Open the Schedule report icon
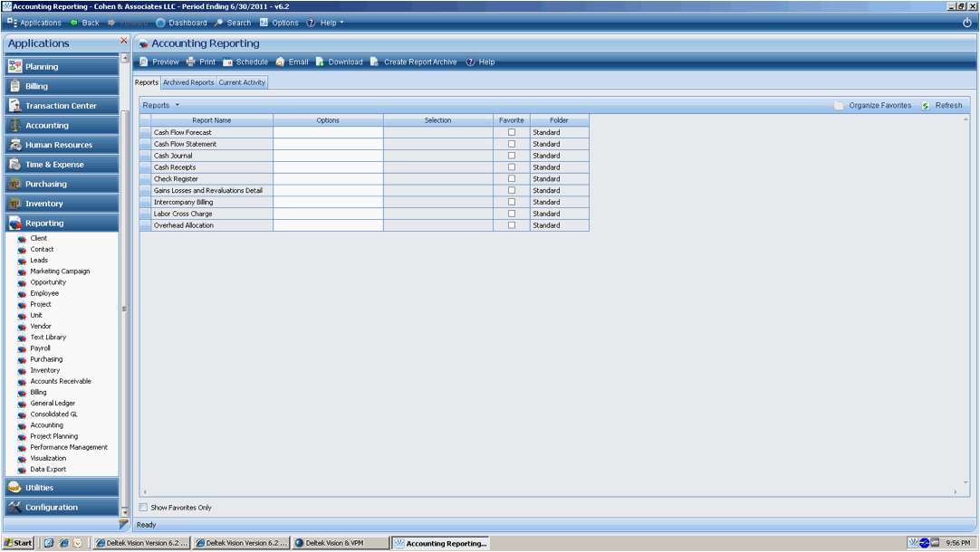This screenshot has width=980, height=552. pos(228,62)
